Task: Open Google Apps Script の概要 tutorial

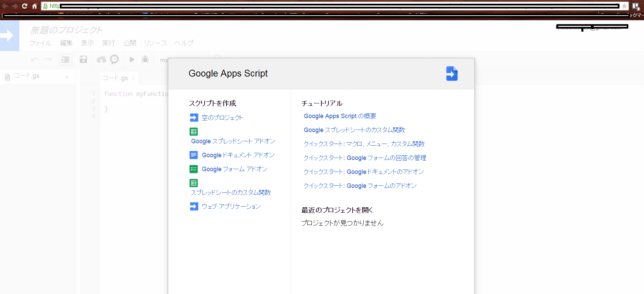Action: pyautogui.click(x=340, y=116)
